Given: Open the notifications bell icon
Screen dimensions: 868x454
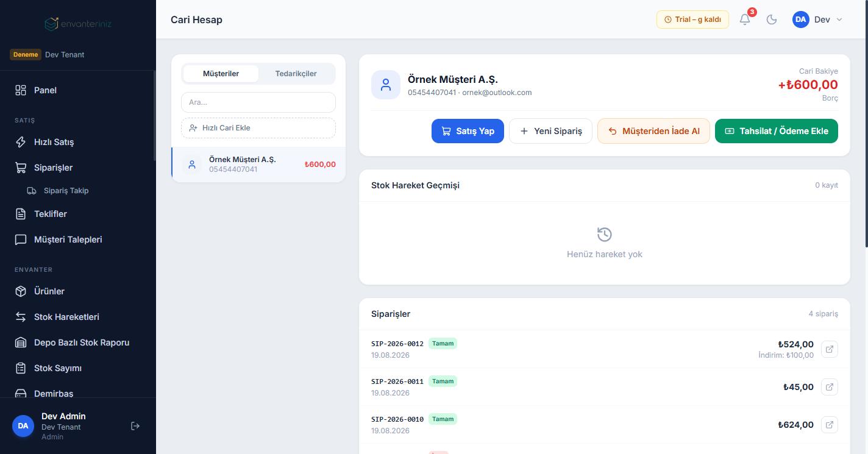Looking at the screenshot, I should [x=745, y=20].
